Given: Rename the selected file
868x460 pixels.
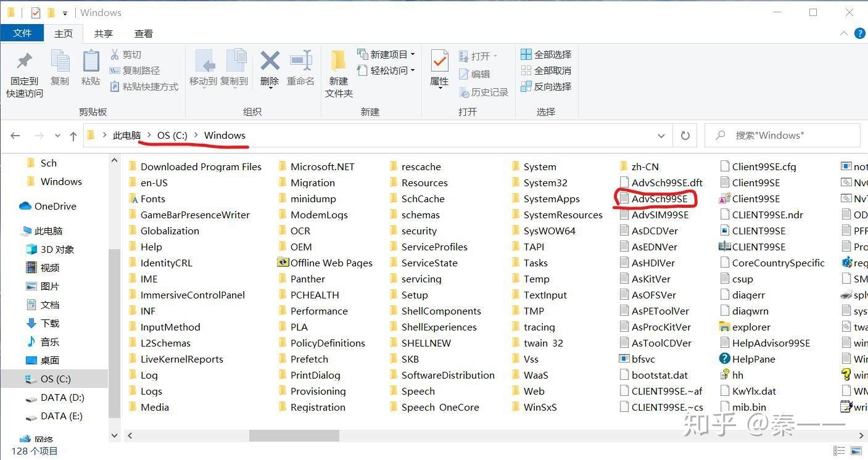Looking at the screenshot, I should (300, 68).
